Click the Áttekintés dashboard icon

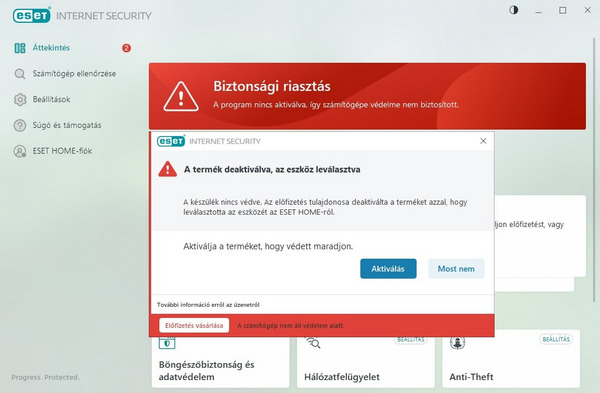20,48
